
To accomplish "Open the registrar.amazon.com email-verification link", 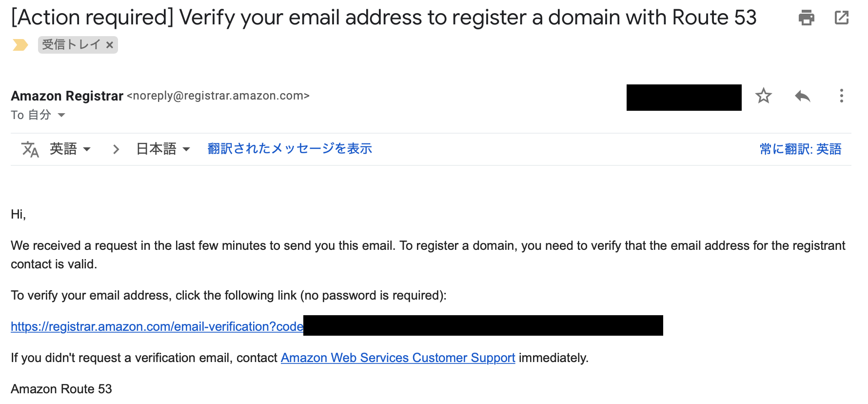I will coord(157,326).
